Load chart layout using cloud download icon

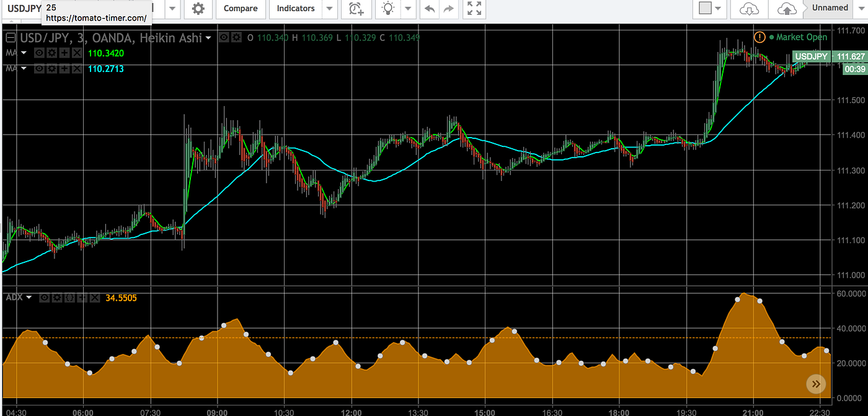click(x=750, y=9)
